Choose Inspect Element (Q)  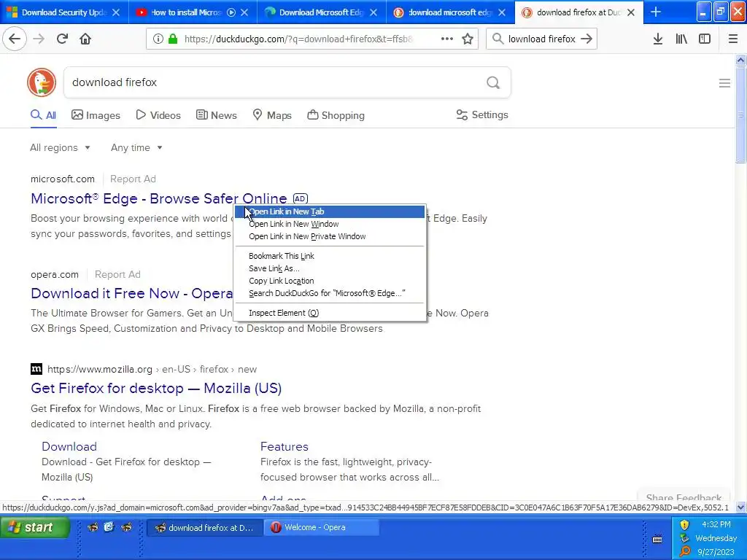(329, 312)
